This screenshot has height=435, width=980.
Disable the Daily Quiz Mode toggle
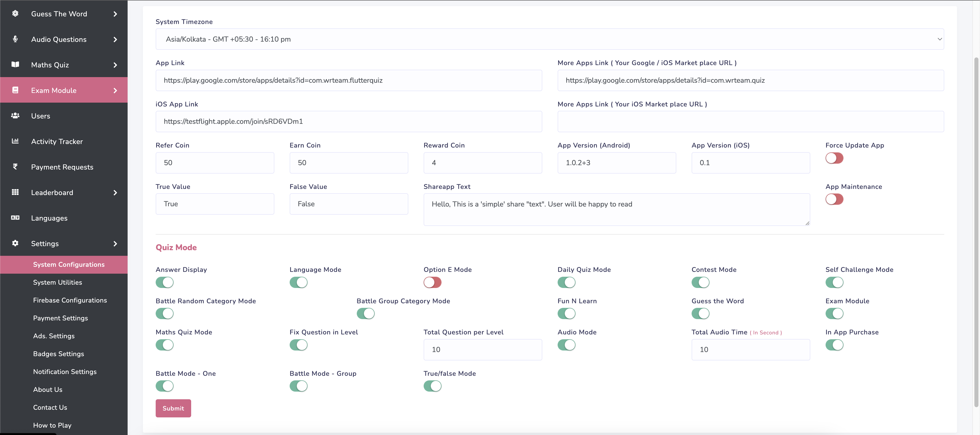(566, 282)
